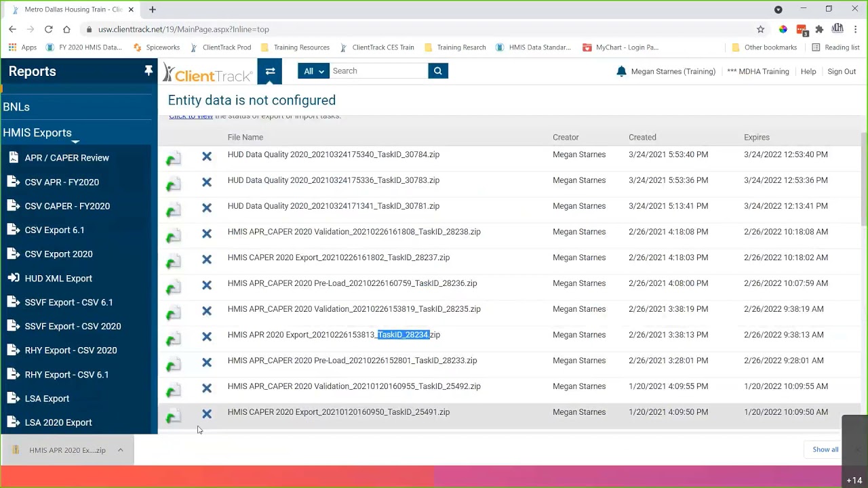Open the BNLs sidebar section
This screenshot has height=488, width=868.
click(x=16, y=107)
